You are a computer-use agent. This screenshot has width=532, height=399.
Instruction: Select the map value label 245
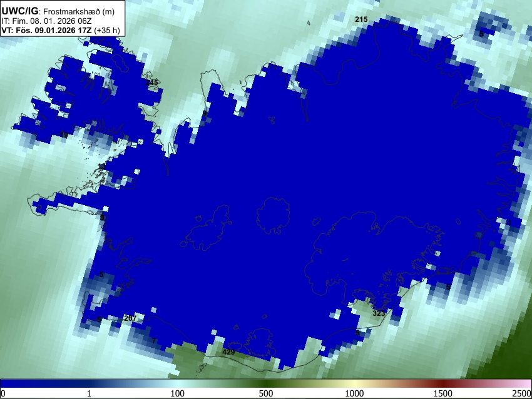pyautogui.click(x=151, y=83)
